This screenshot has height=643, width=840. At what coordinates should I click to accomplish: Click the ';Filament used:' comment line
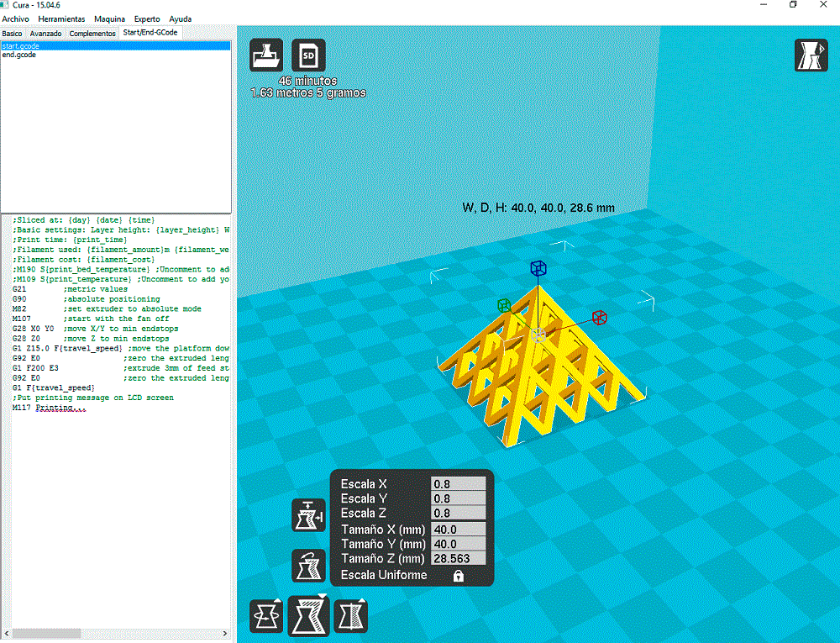(120, 249)
